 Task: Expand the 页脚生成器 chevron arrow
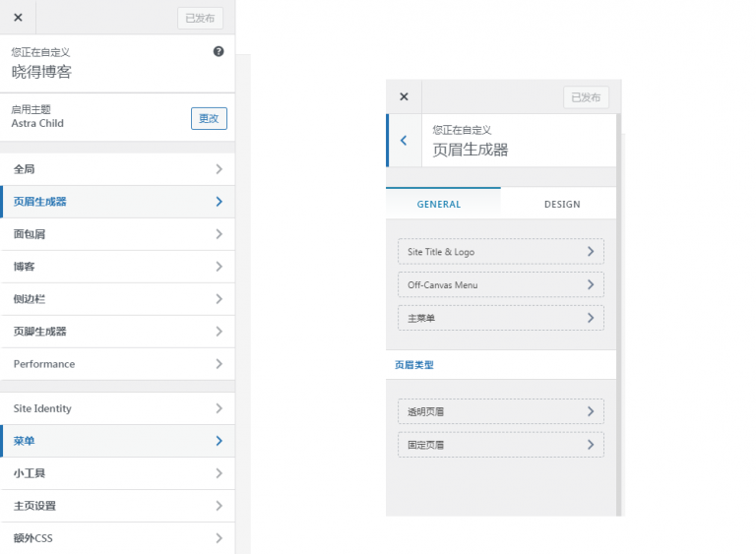click(219, 332)
